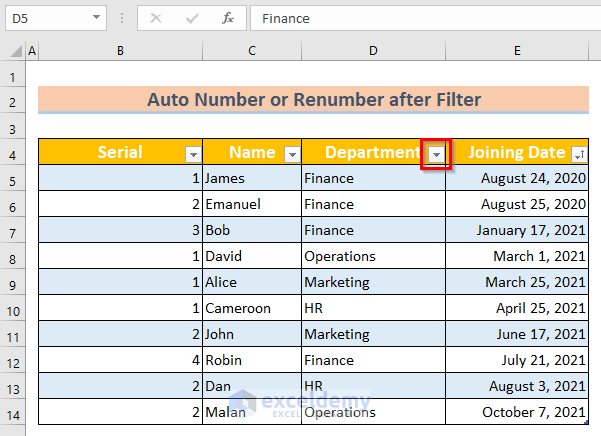This screenshot has width=601, height=436.
Task: Select row 4 header
Action: (13, 153)
